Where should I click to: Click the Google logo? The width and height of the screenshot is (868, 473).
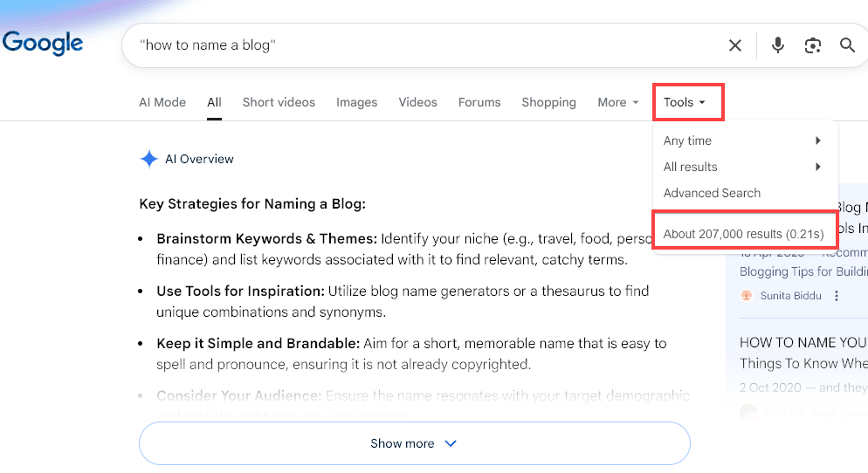43,43
